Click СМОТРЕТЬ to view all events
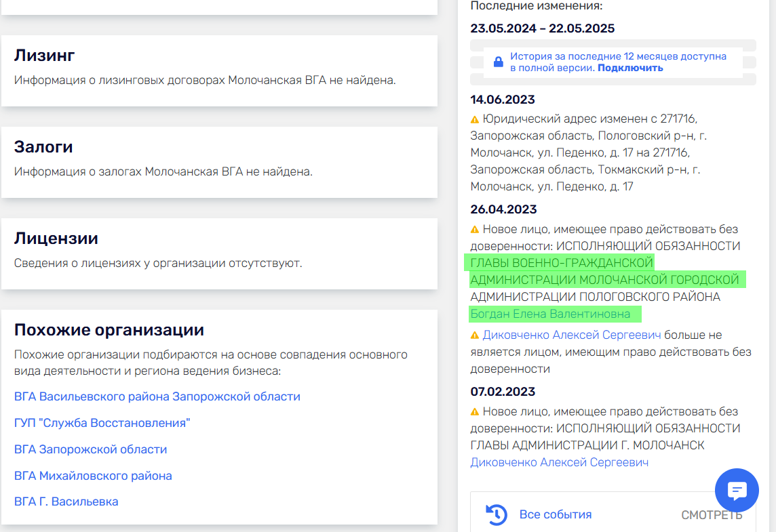This screenshot has width=776, height=532. pyautogui.click(x=710, y=515)
